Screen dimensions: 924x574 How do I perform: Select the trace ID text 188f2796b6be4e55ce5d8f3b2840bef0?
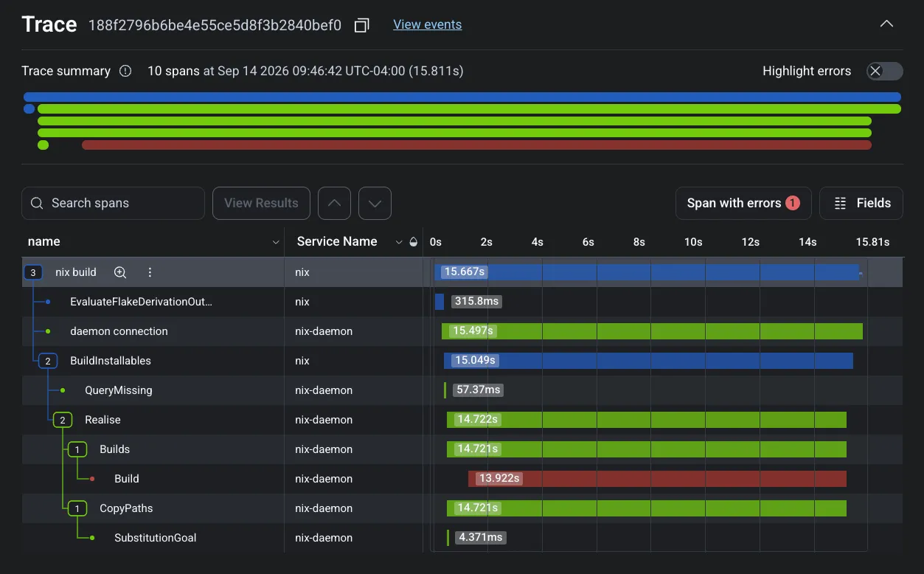pos(215,25)
